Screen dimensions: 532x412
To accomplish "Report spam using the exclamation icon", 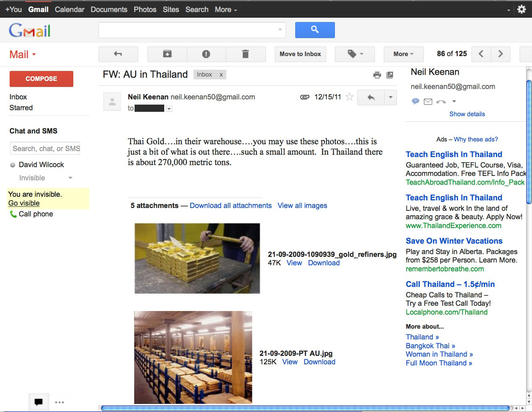I will click(206, 54).
